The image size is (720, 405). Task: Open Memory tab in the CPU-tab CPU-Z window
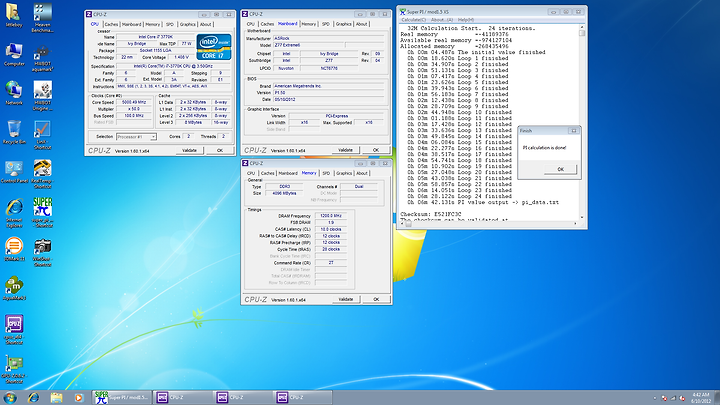(153, 24)
